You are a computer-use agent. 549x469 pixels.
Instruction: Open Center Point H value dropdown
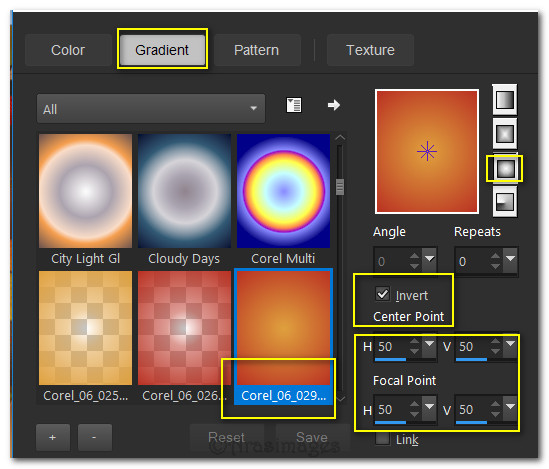(x=429, y=347)
